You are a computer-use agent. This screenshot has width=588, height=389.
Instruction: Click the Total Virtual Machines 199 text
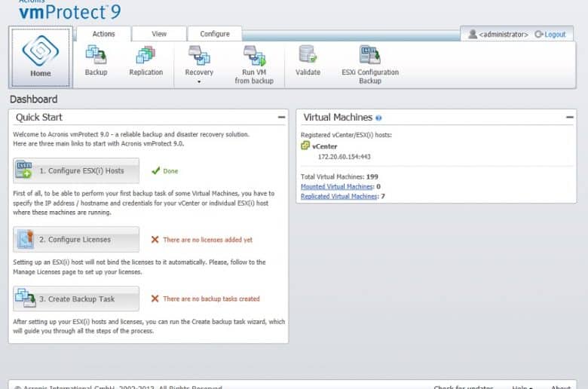tap(339, 176)
